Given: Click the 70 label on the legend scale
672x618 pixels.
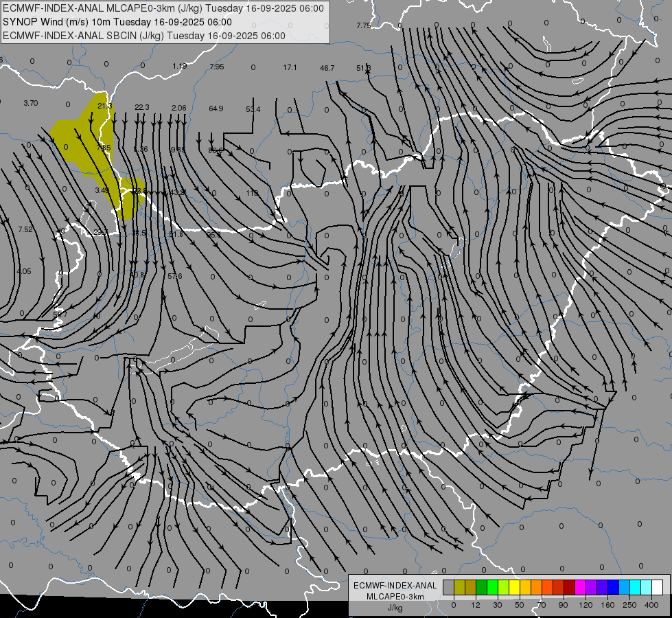Looking at the screenshot, I should coord(542,605).
